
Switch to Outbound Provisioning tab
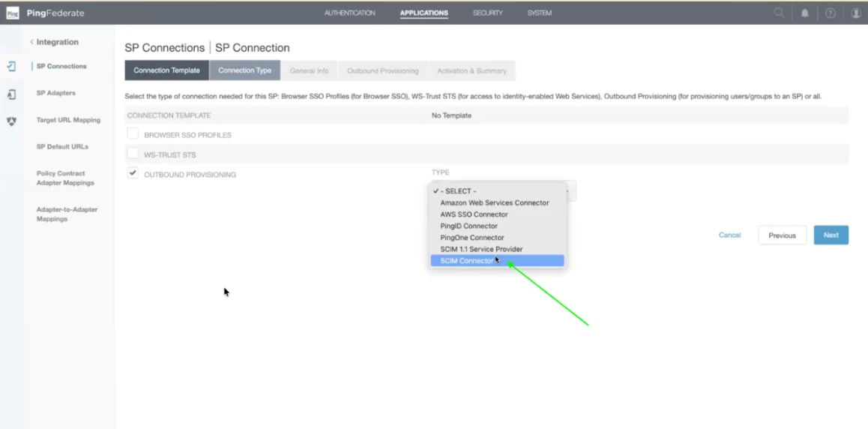coord(382,70)
